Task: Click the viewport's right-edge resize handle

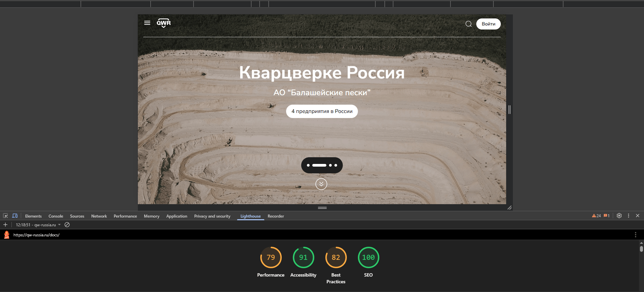Action: pos(509,109)
